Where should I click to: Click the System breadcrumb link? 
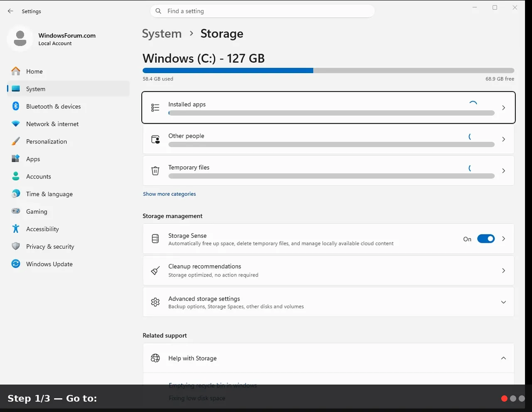(162, 34)
